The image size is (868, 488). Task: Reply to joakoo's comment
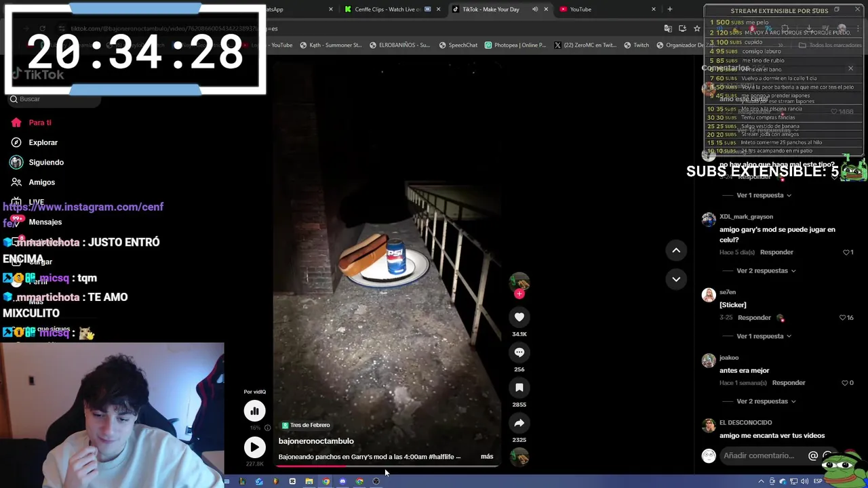coord(789,383)
